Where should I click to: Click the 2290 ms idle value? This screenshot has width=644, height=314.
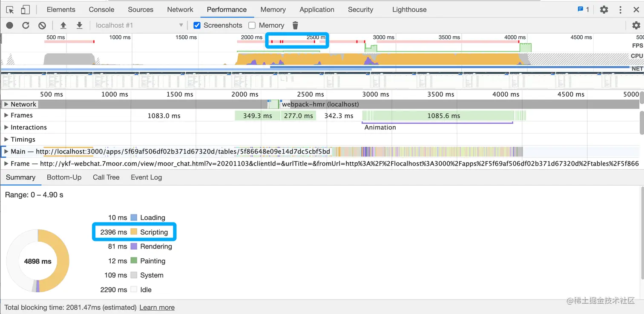pos(113,290)
